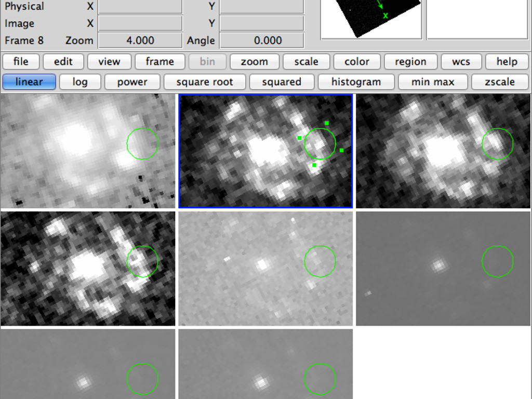The image size is (532, 399).
Task: Click the Image Y coordinate field
Action: tap(262, 23)
